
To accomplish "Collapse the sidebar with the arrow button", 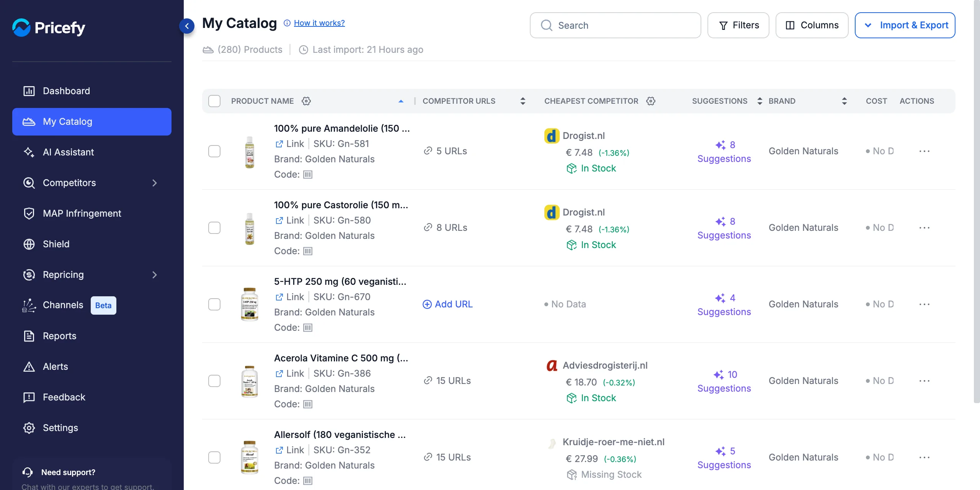I will coord(187,26).
